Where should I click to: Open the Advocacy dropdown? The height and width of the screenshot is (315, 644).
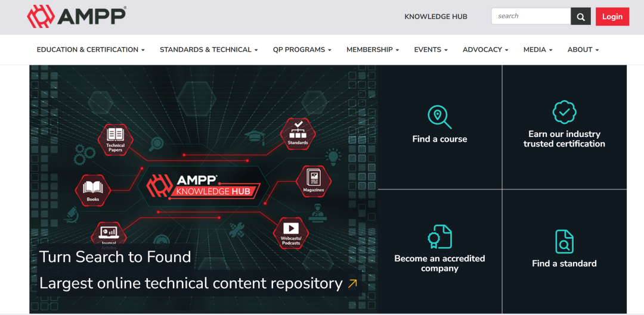(x=485, y=49)
